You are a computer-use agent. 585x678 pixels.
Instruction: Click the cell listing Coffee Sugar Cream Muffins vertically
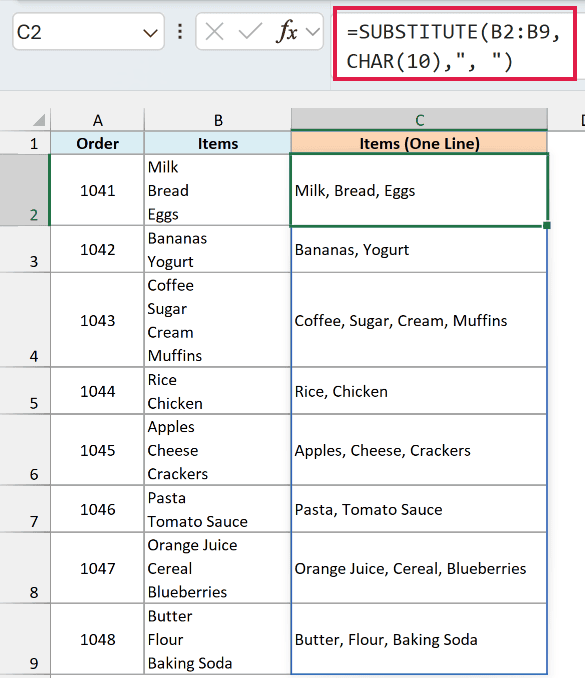pos(218,320)
